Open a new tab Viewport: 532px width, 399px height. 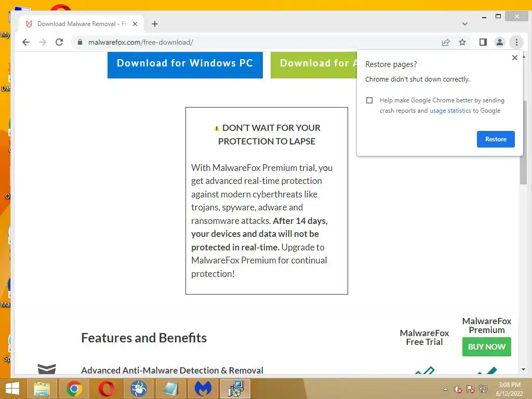[155, 24]
